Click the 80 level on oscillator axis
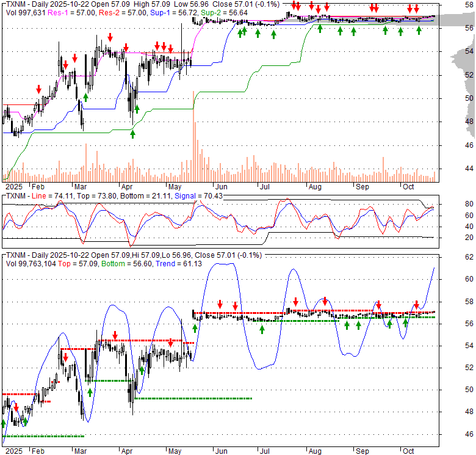476x455 pixels. (x=469, y=204)
